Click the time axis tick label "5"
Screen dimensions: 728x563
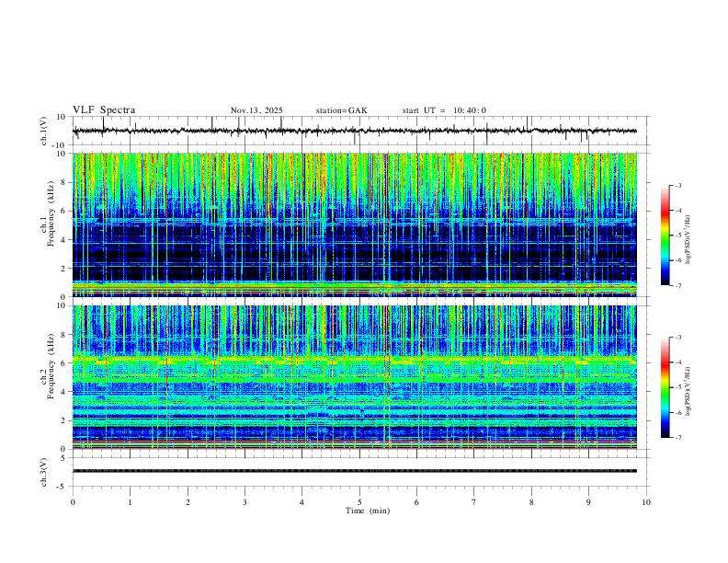click(359, 502)
